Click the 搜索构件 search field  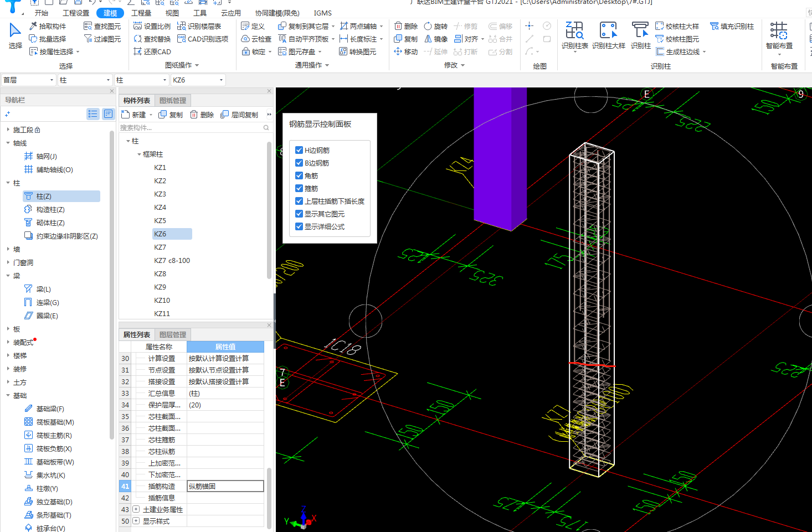coord(195,128)
